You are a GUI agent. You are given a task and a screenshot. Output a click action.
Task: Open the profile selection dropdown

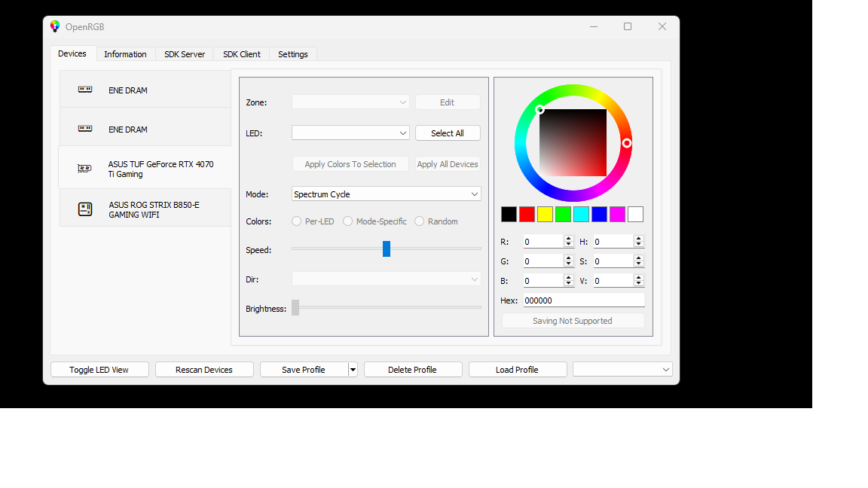(x=623, y=370)
